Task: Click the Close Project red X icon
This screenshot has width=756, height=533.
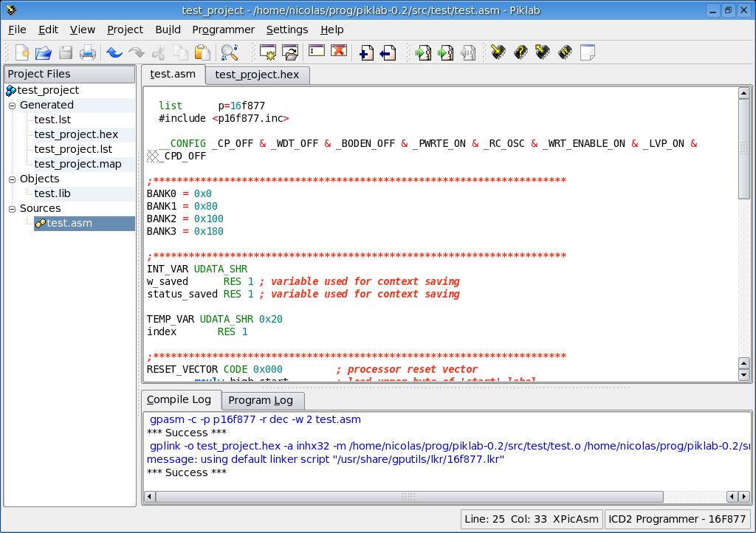Action: (x=339, y=51)
